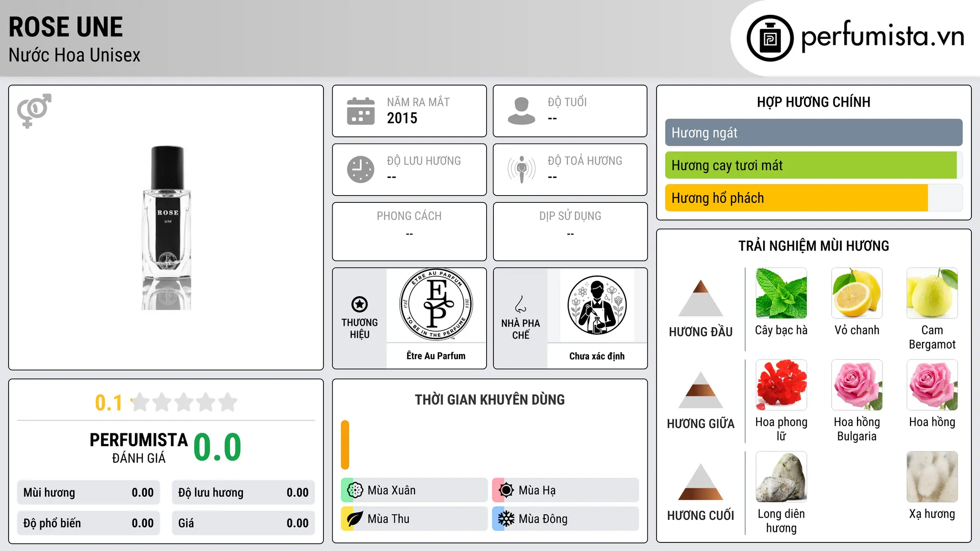Click the Phong cách card

409,231
